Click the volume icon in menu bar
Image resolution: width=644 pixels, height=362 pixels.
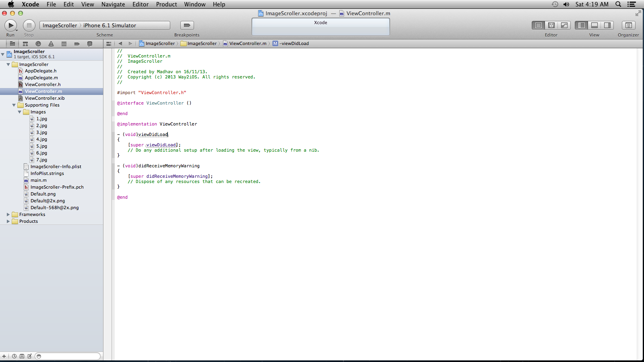566,4
